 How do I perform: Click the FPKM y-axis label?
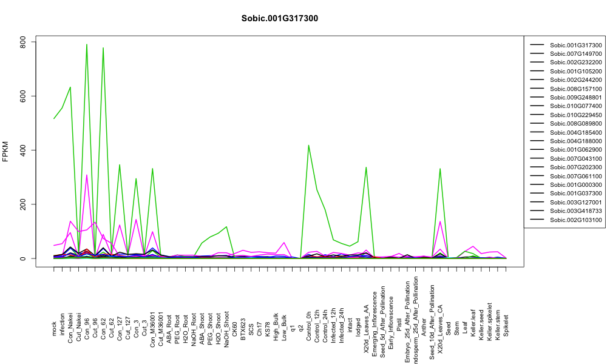click(x=5, y=152)
